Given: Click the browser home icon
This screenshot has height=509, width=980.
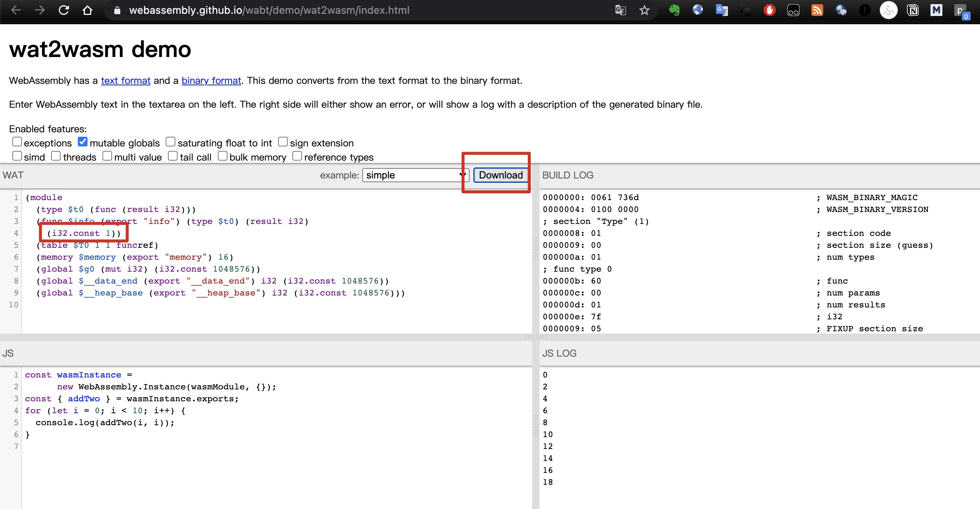Looking at the screenshot, I should click(87, 10).
